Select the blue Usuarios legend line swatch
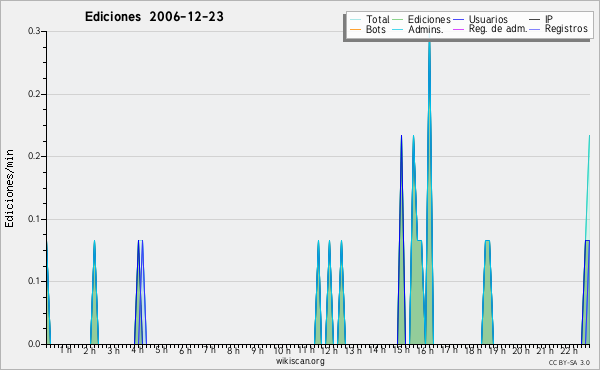Image resolution: width=600 pixels, height=370 pixels. [x=458, y=20]
